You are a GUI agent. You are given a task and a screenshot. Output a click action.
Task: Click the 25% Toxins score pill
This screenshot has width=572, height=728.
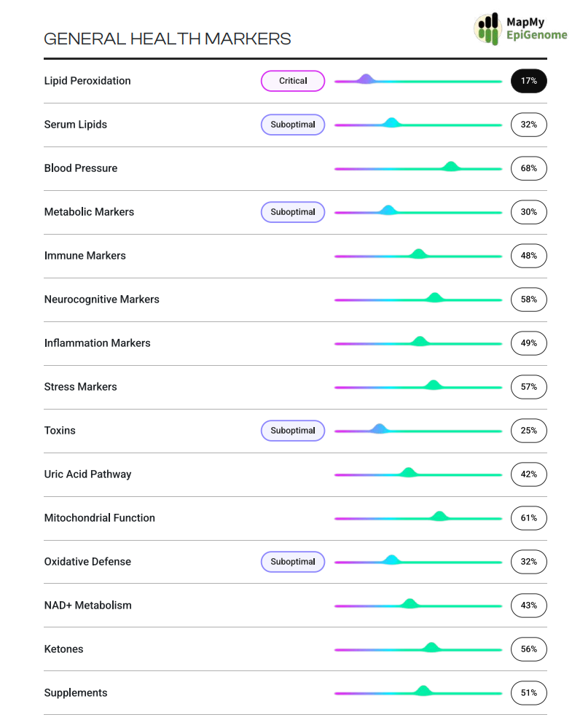(528, 431)
